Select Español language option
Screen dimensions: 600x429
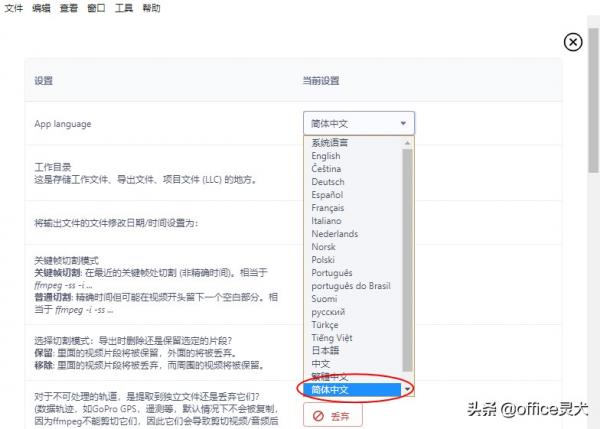353,195
